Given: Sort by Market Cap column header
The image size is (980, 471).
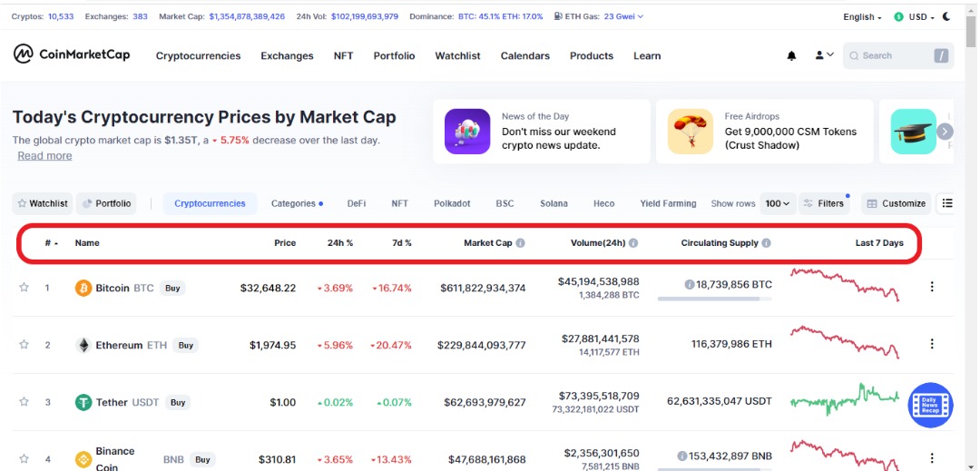Looking at the screenshot, I should point(487,243).
